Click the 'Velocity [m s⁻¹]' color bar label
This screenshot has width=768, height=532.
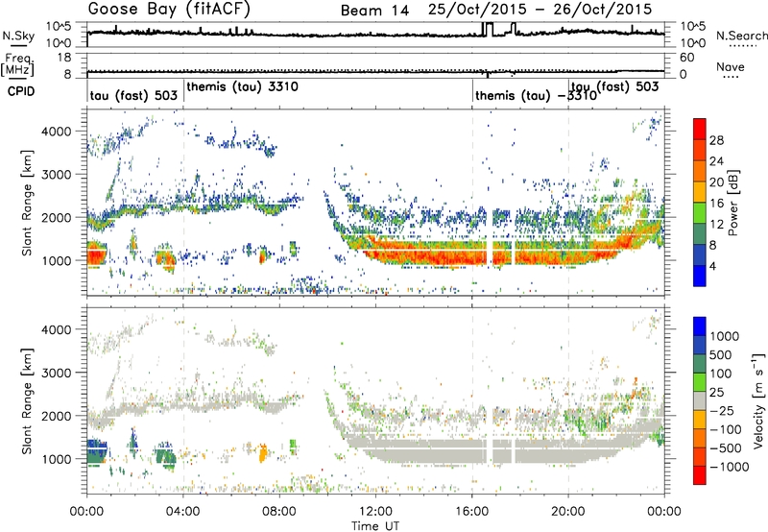[758, 400]
